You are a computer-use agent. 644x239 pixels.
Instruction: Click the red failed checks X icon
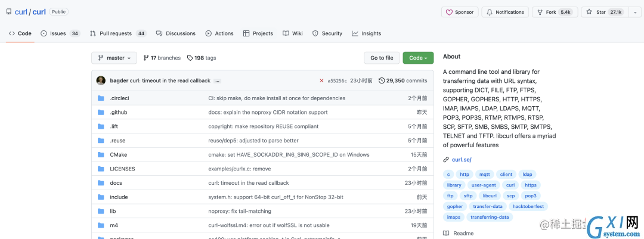tap(321, 80)
